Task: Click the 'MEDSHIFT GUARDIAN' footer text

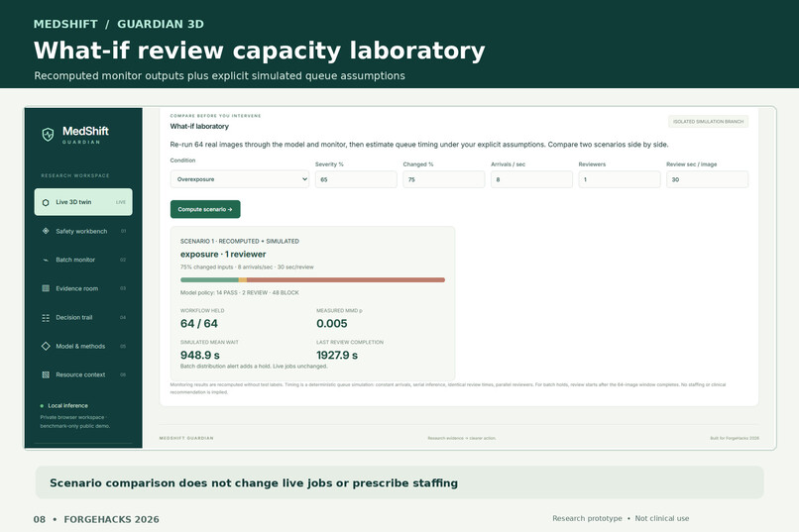Action: point(186,438)
